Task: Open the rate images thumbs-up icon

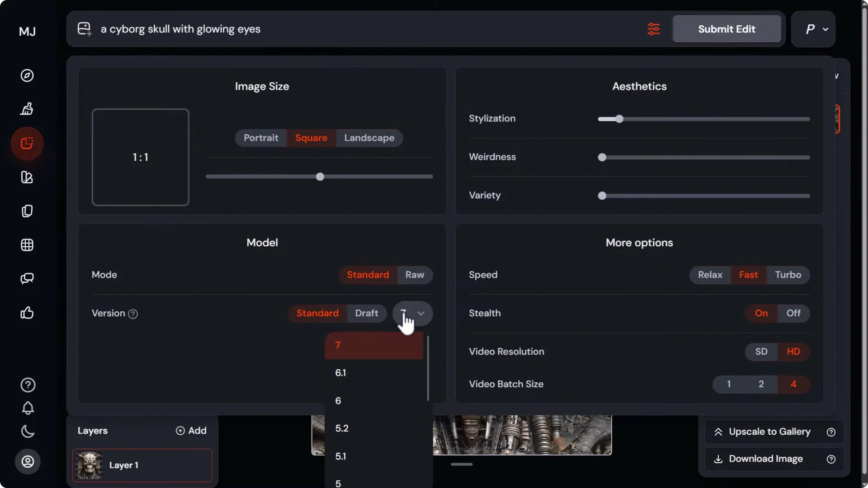Action: tap(27, 313)
